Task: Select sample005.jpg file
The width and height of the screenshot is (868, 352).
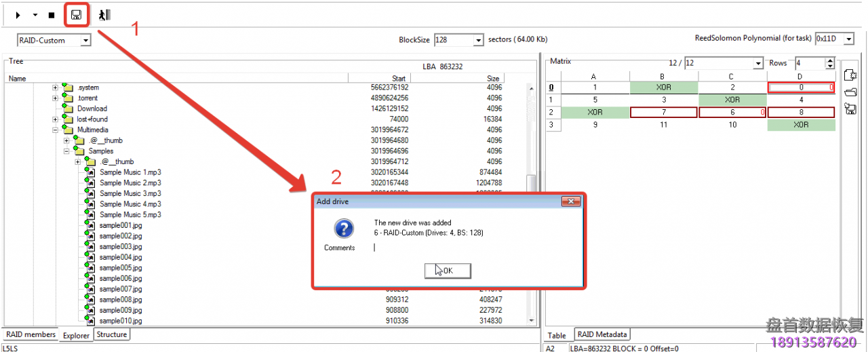Action: pyautogui.click(x=120, y=268)
